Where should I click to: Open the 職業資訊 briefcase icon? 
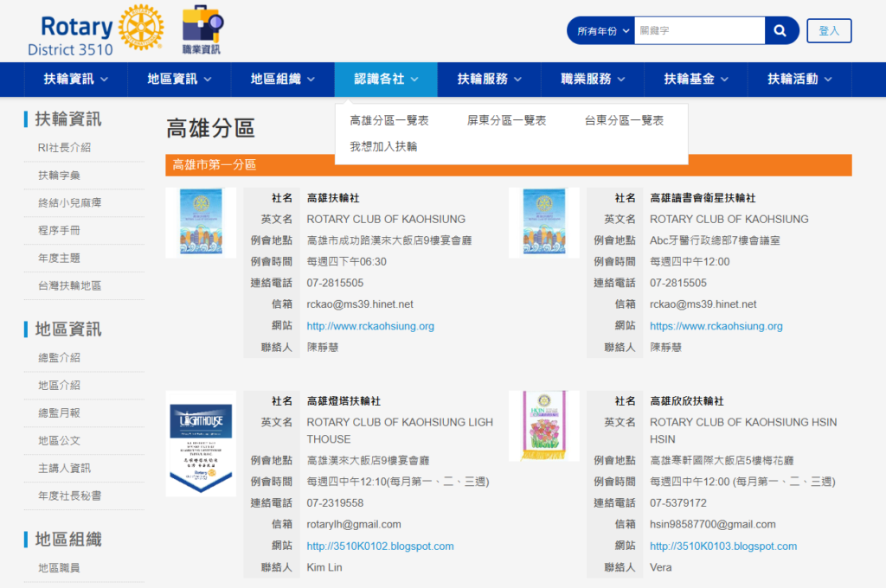[x=201, y=29]
